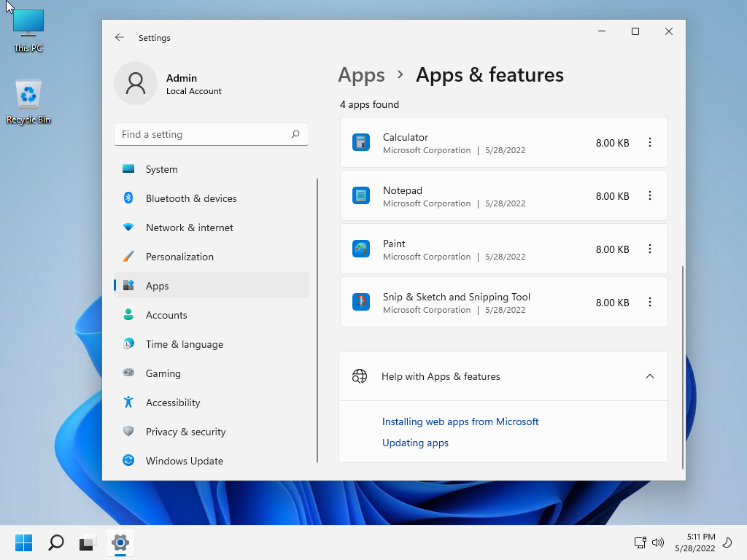This screenshot has width=747, height=560.
Task: Open Privacy & security category
Action: coord(185,432)
